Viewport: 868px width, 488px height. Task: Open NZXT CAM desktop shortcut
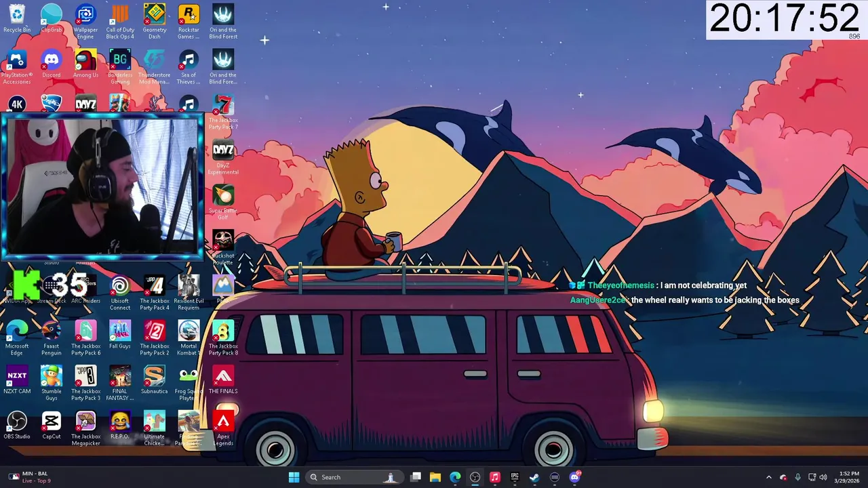coord(17,380)
